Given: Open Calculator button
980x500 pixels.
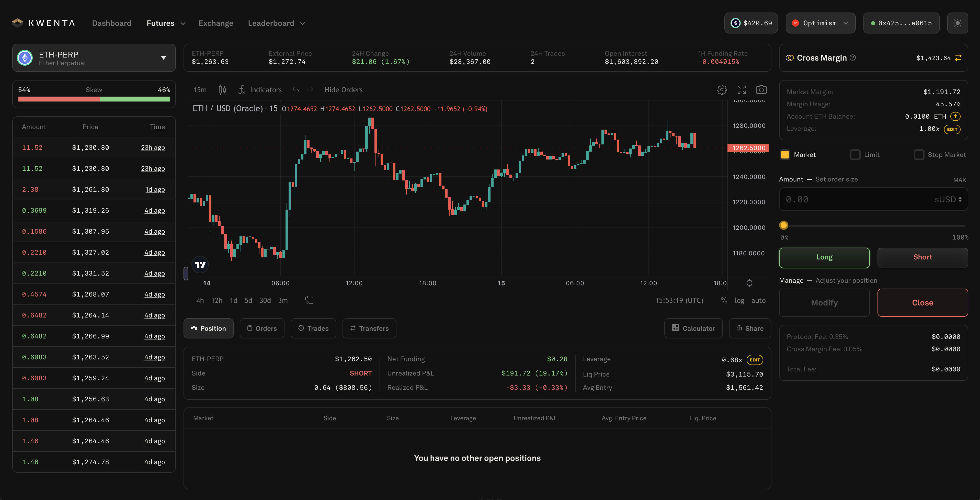Looking at the screenshot, I should 693,328.
